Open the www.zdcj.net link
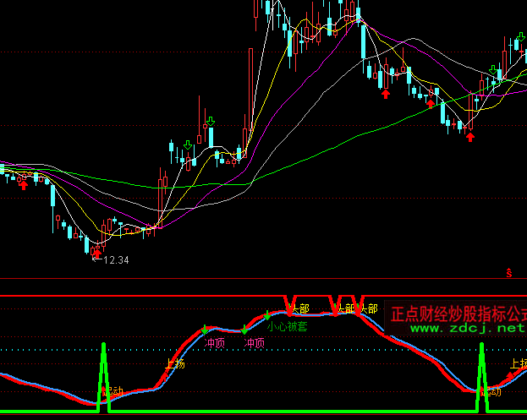Viewport: 527px width, 420px height. [x=457, y=328]
